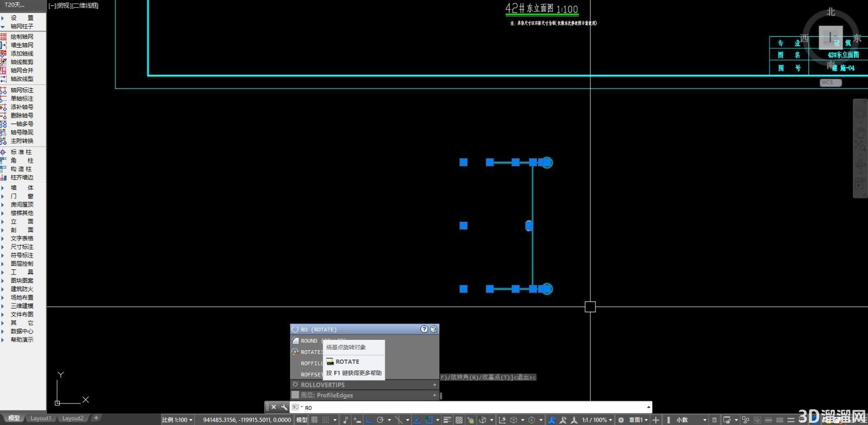The height and width of the screenshot is (425, 868).
Task: Click the [二维线框] visual style label
Action: [x=85, y=5]
